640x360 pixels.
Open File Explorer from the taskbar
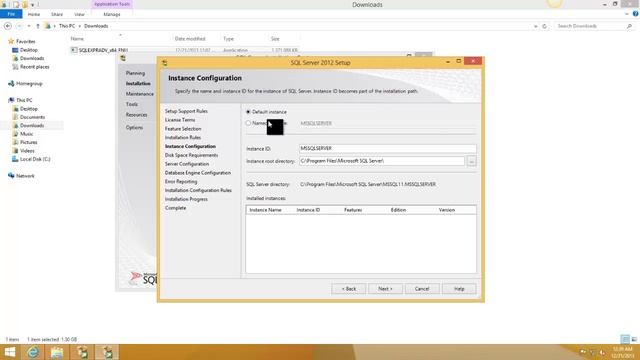pyautogui.click(x=57, y=352)
